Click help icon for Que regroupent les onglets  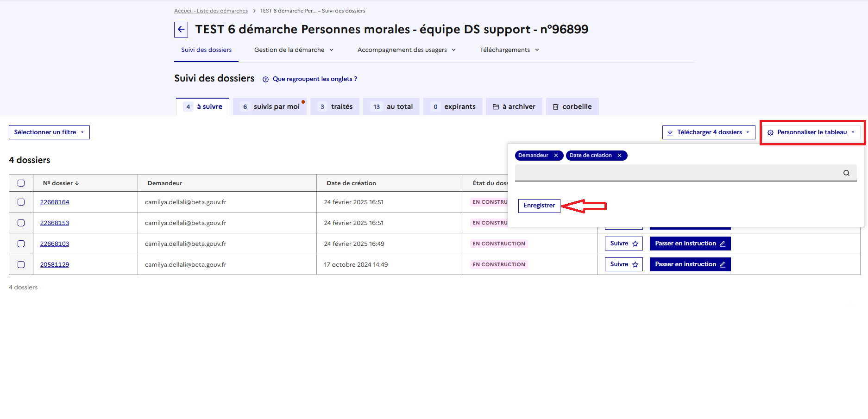pyautogui.click(x=265, y=79)
